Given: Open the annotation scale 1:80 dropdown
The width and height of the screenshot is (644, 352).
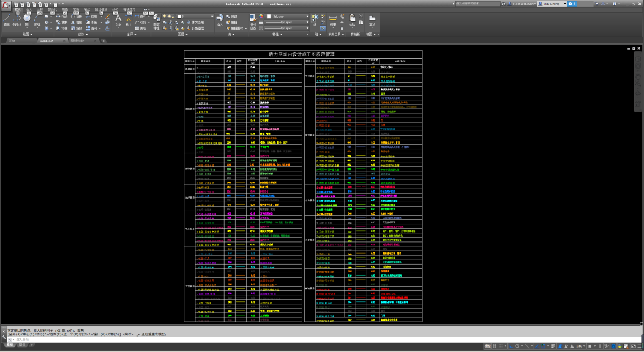Looking at the screenshot, I should click(581, 346).
